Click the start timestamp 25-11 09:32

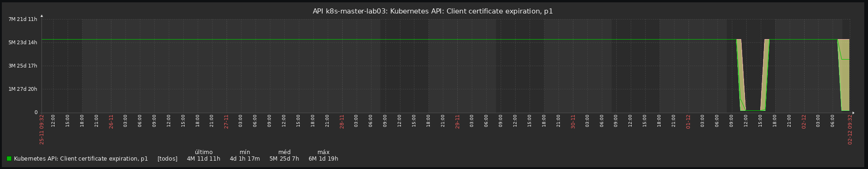[x=42, y=129]
